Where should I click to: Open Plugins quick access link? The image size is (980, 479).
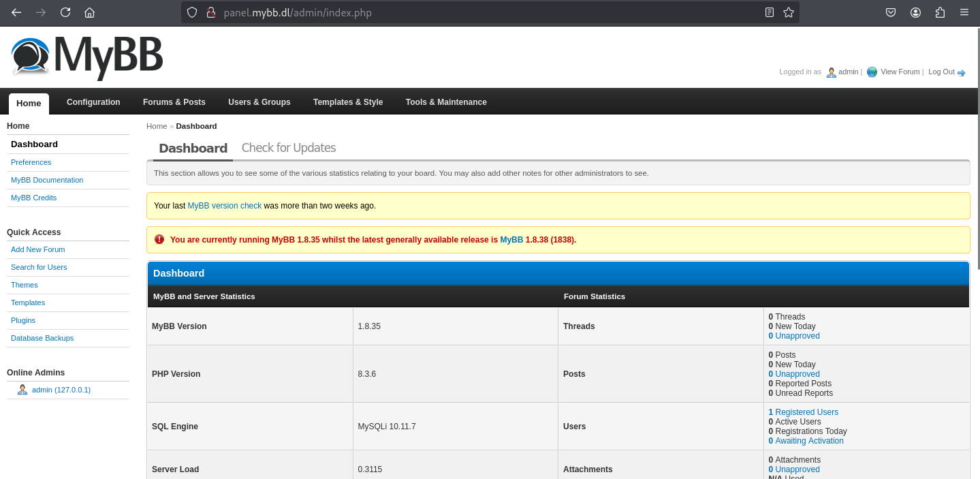23,320
